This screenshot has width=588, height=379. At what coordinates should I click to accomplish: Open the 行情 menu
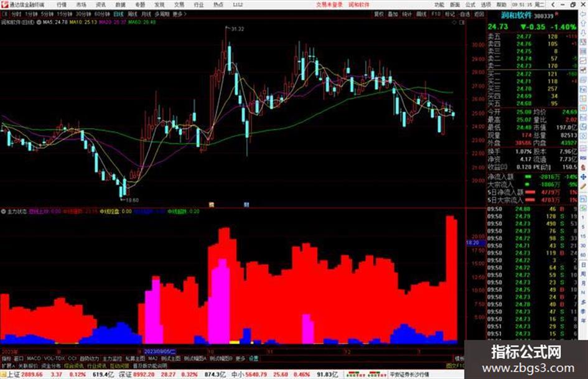coord(62,4)
